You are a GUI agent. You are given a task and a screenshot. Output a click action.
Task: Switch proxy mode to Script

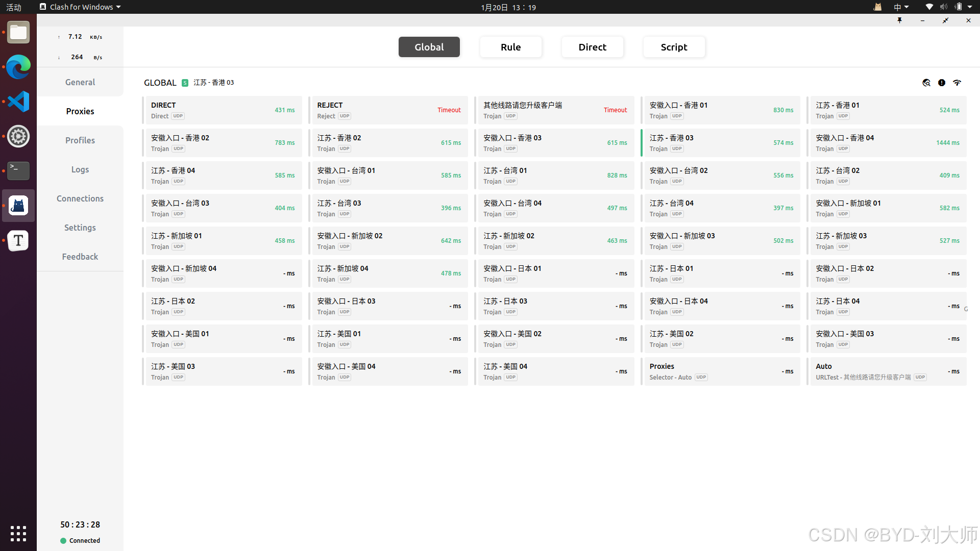(674, 47)
